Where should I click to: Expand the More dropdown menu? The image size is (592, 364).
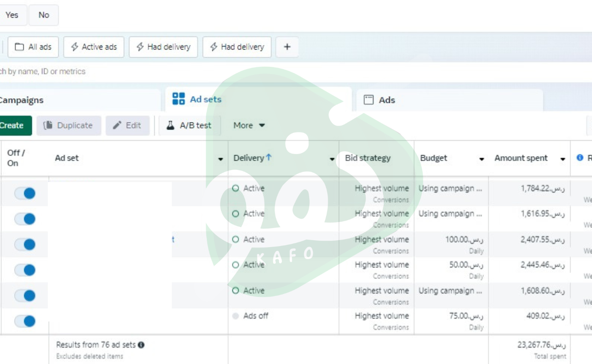[249, 126]
